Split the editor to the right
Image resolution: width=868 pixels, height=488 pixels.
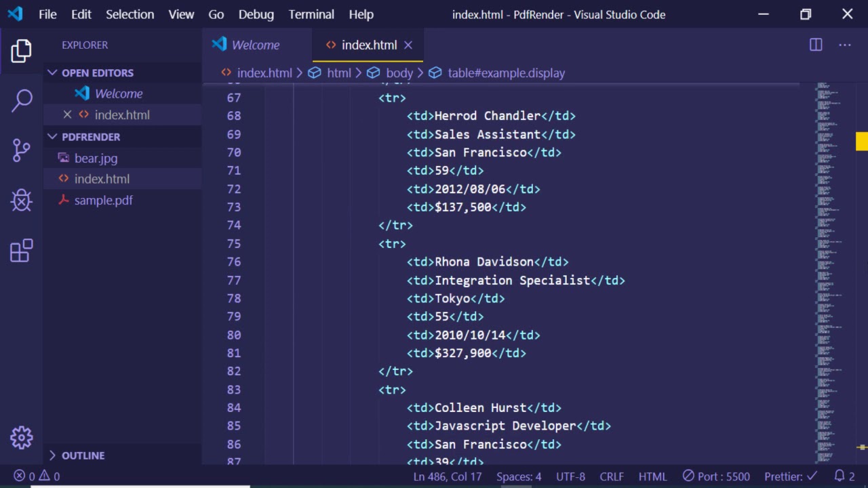coord(816,45)
